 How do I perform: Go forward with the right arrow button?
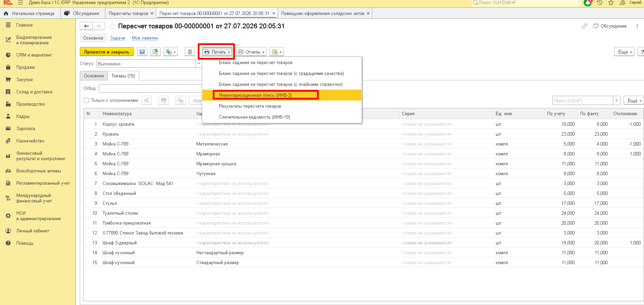tap(99, 26)
